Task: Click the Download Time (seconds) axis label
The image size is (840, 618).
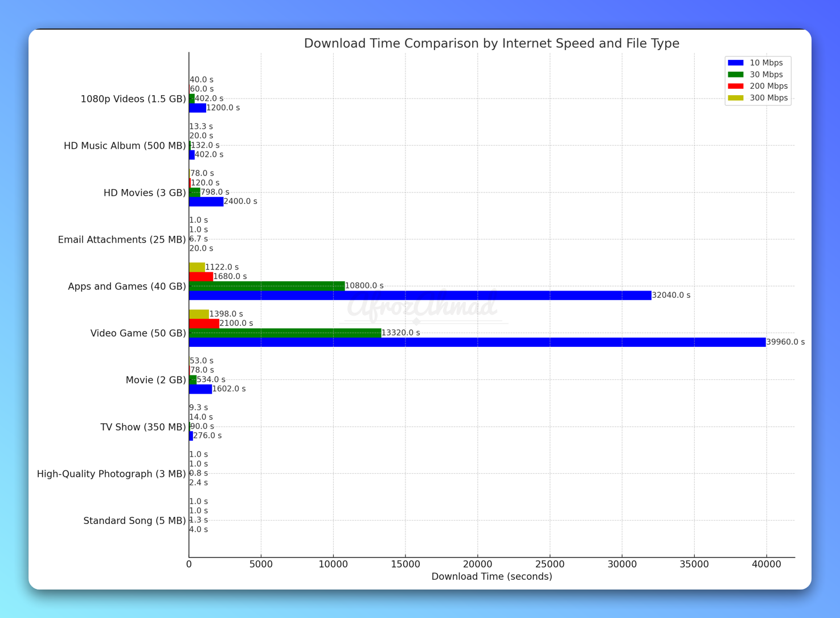Action: coord(491,576)
